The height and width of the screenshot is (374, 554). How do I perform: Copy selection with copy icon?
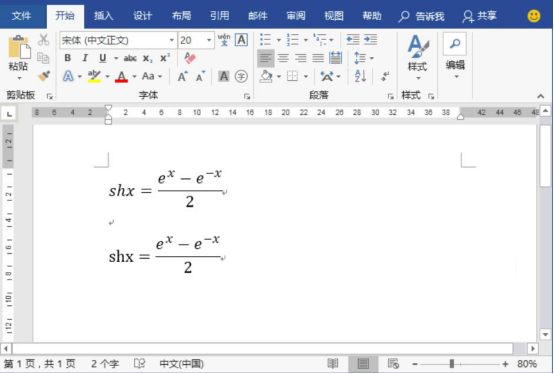coord(43,58)
